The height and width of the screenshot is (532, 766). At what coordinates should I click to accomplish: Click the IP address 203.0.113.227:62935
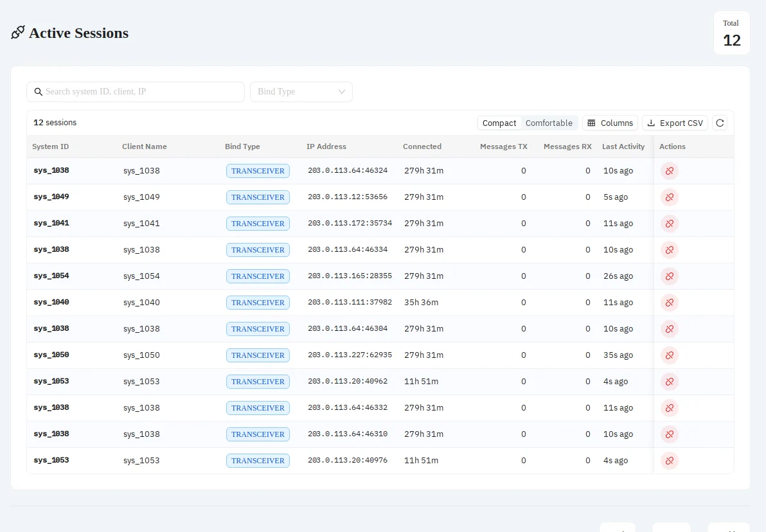[350, 355]
